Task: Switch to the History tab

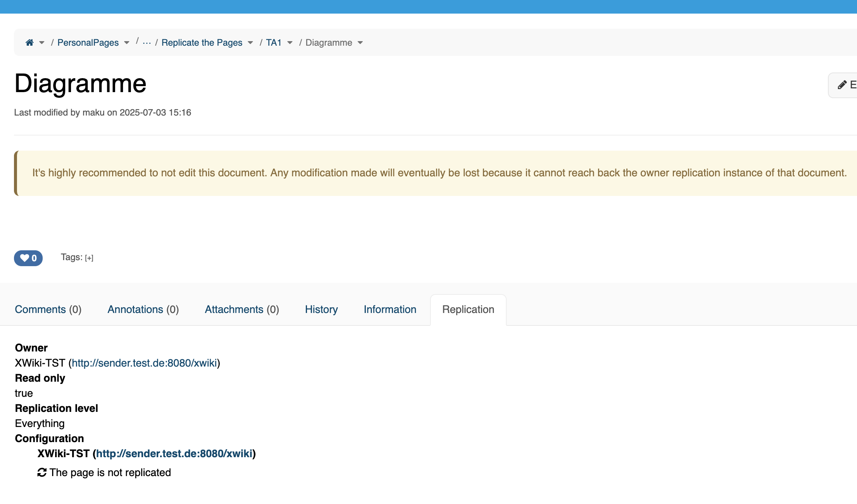Action: 321,309
